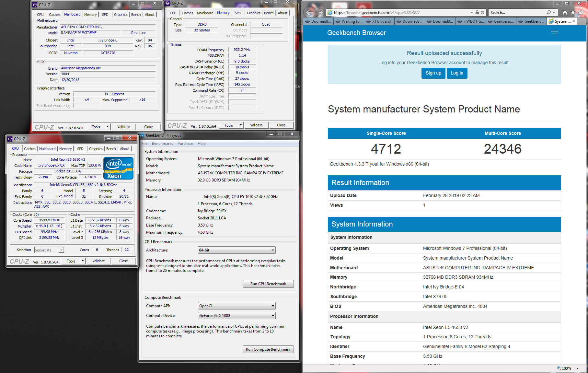Click Validate in Mainboard CPU-Z window
The image size is (588, 373).
point(123,127)
